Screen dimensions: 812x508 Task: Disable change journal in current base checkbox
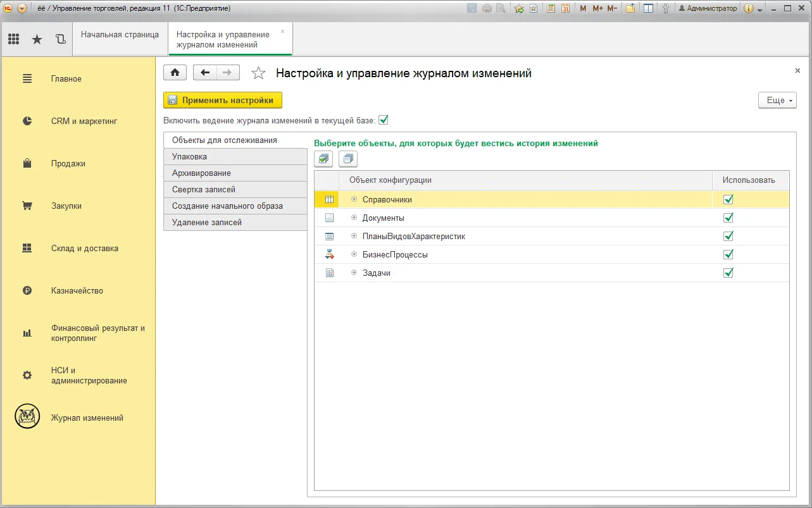coord(383,120)
